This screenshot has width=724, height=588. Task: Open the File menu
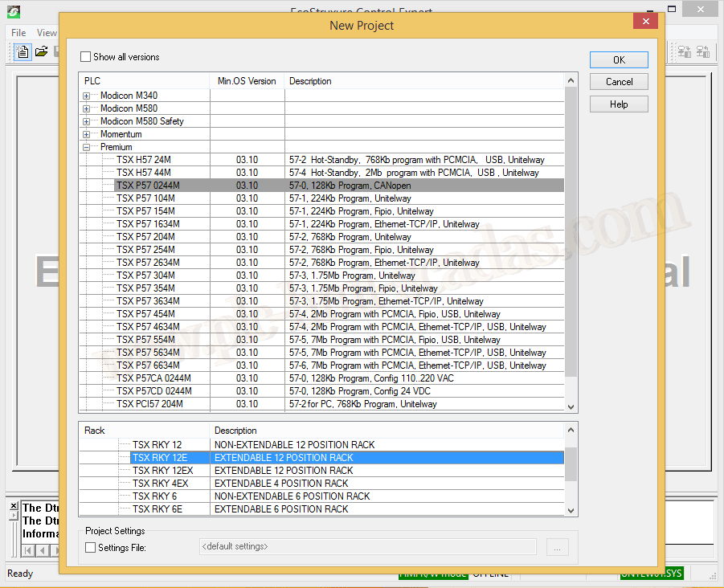pyautogui.click(x=18, y=33)
